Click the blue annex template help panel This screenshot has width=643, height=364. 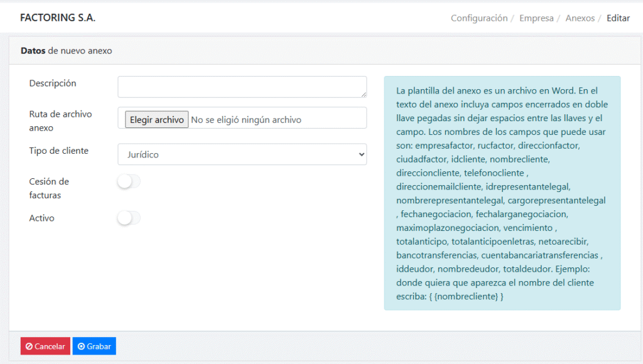coord(502,193)
